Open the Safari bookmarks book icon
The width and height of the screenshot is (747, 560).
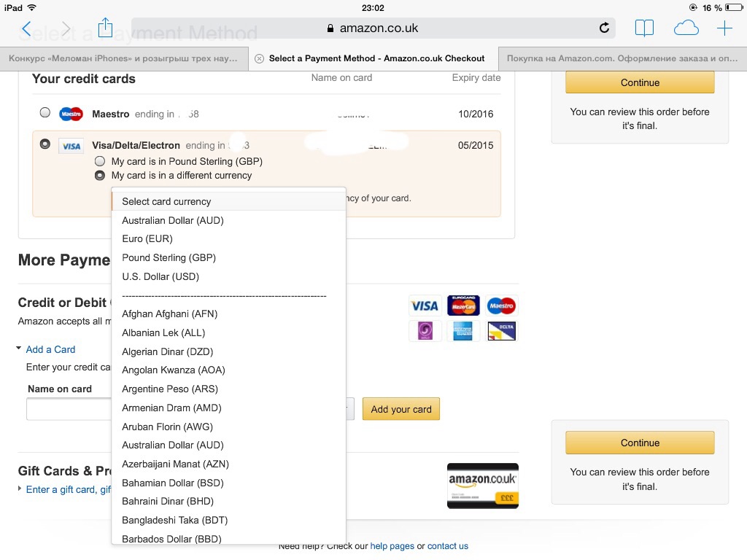click(x=644, y=28)
